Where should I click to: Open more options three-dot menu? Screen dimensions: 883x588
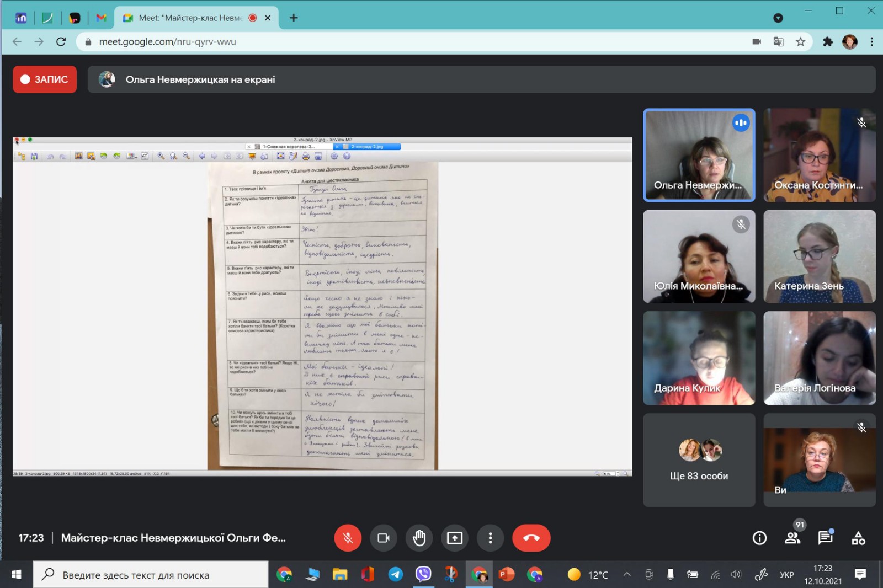(x=490, y=538)
